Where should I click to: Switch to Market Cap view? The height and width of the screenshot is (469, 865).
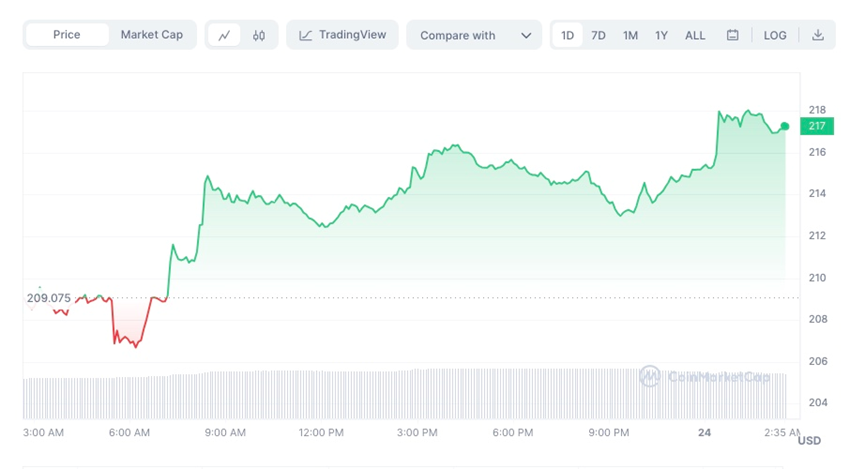pos(151,35)
